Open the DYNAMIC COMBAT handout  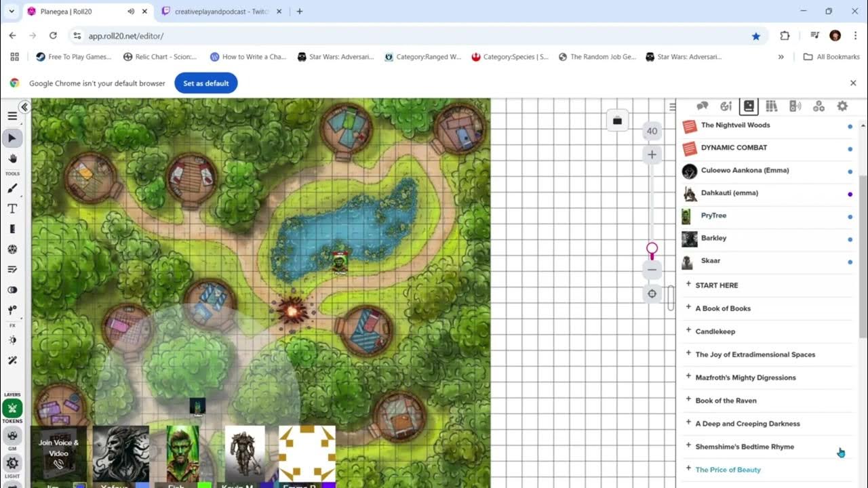734,148
